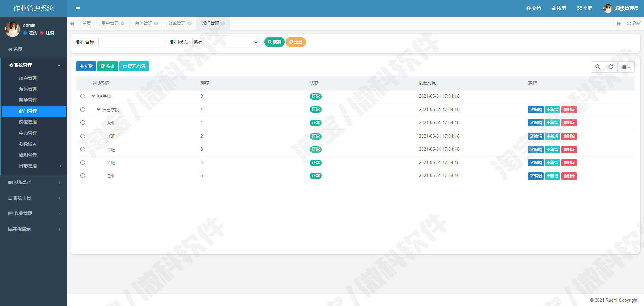Expand the 系统监控 sidebar menu
Viewport: 644px width, 306px height.
tap(34, 182)
